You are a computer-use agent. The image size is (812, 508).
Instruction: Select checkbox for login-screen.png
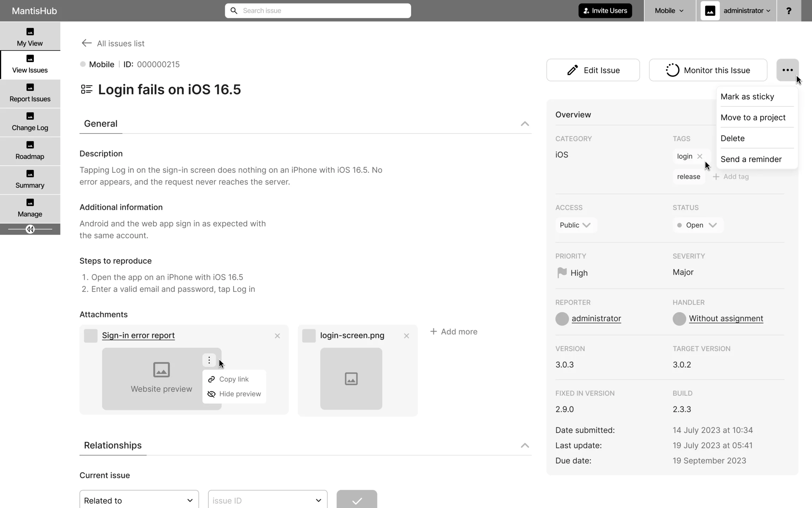pyautogui.click(x=309, y=336)
